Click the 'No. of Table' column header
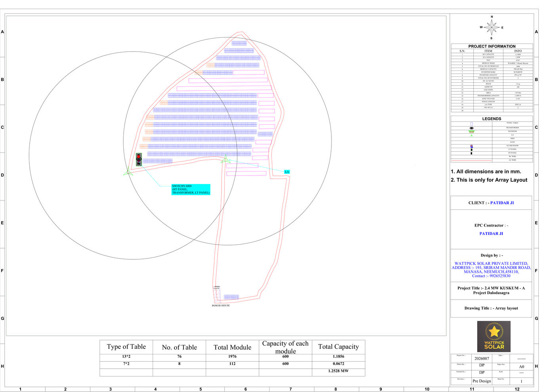The image size is (555, 392). [x=179, y=347]
